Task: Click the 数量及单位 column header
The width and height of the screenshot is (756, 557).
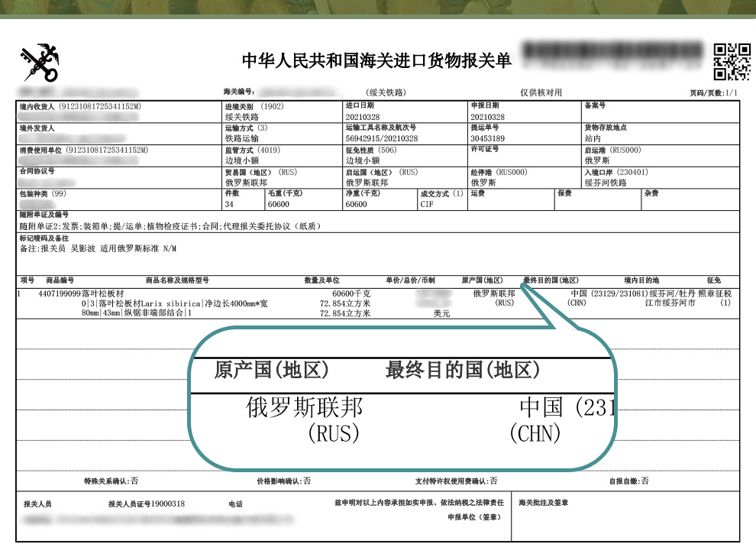Action: coord(321,280)
